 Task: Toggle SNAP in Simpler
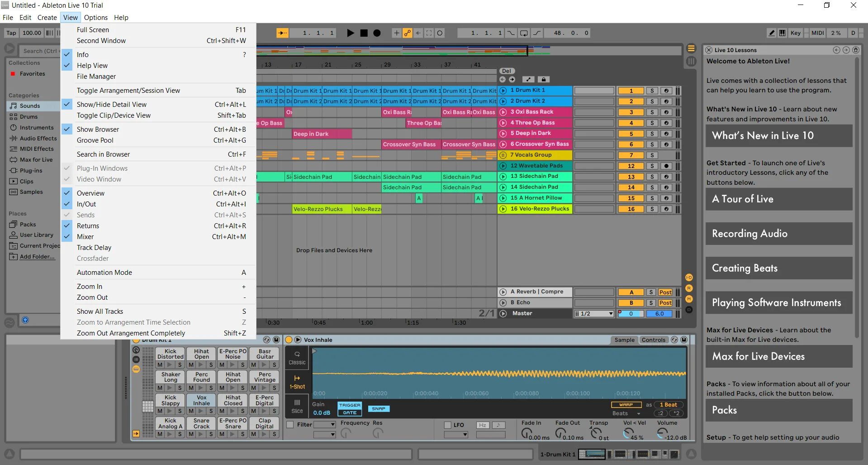pyautogui.click(x=379, y=409)
